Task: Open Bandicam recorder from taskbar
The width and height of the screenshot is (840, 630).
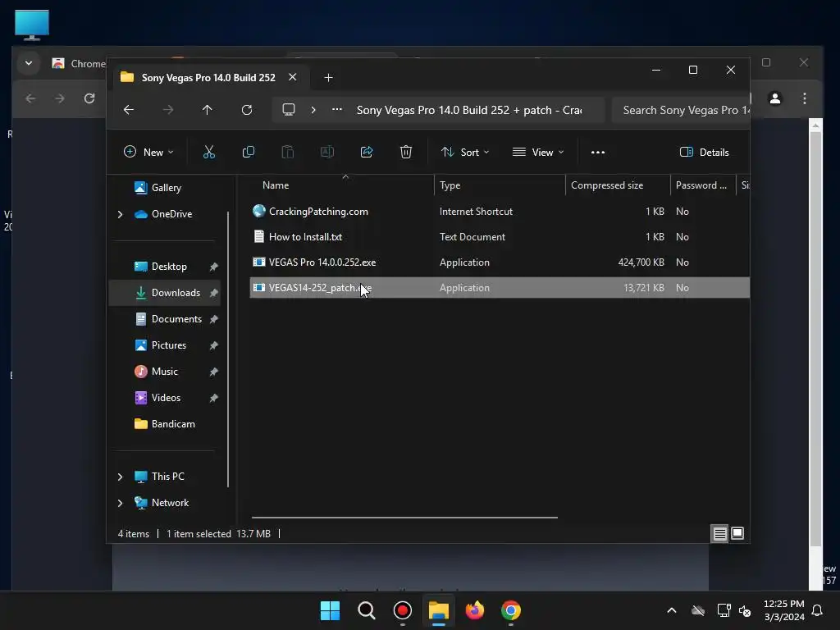Action: [402, 610]
